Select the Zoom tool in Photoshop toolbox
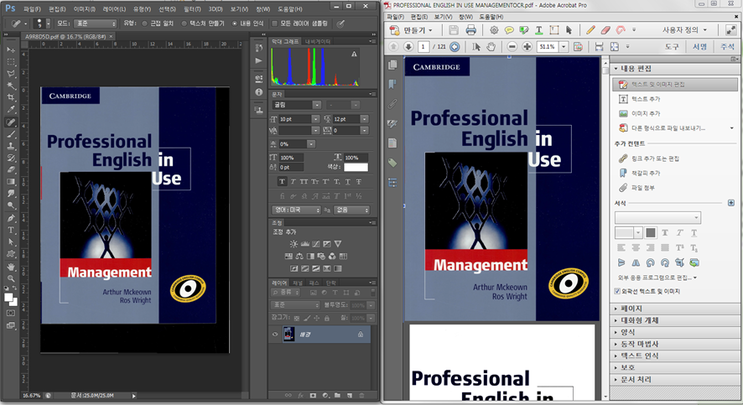This screenshot has width=743, height=405. [x=10, y=279]
